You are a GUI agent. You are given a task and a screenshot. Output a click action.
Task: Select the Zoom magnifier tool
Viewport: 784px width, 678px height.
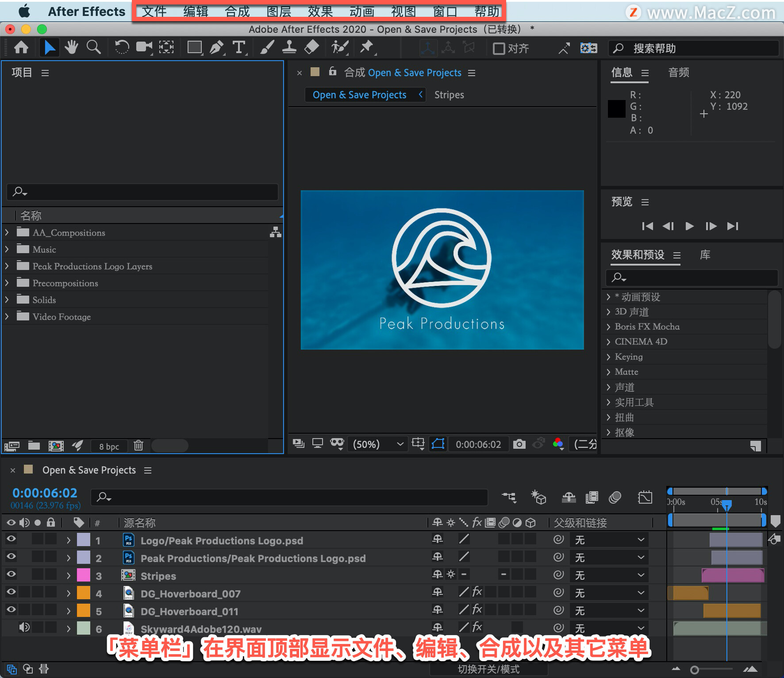tap(93, 47)
